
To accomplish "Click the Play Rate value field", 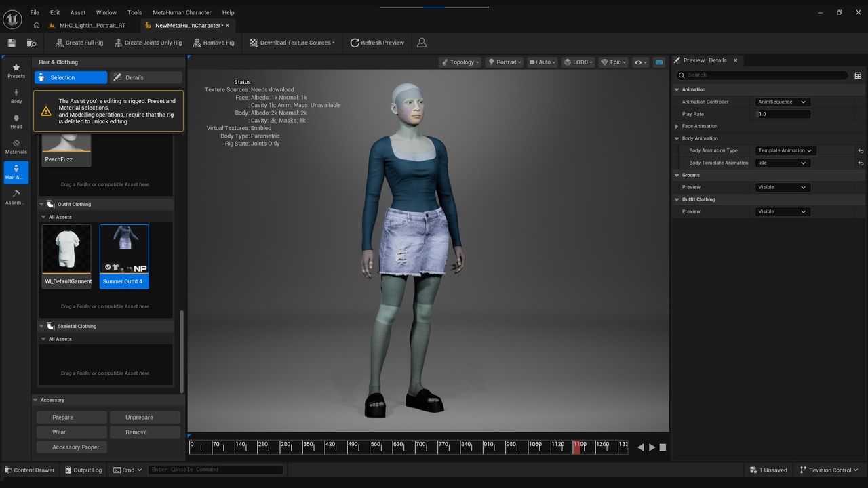I will [x=783, y=114].
